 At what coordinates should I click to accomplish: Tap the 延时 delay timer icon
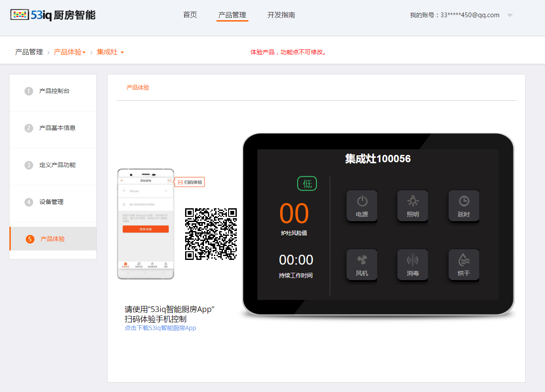click(464, 206)
